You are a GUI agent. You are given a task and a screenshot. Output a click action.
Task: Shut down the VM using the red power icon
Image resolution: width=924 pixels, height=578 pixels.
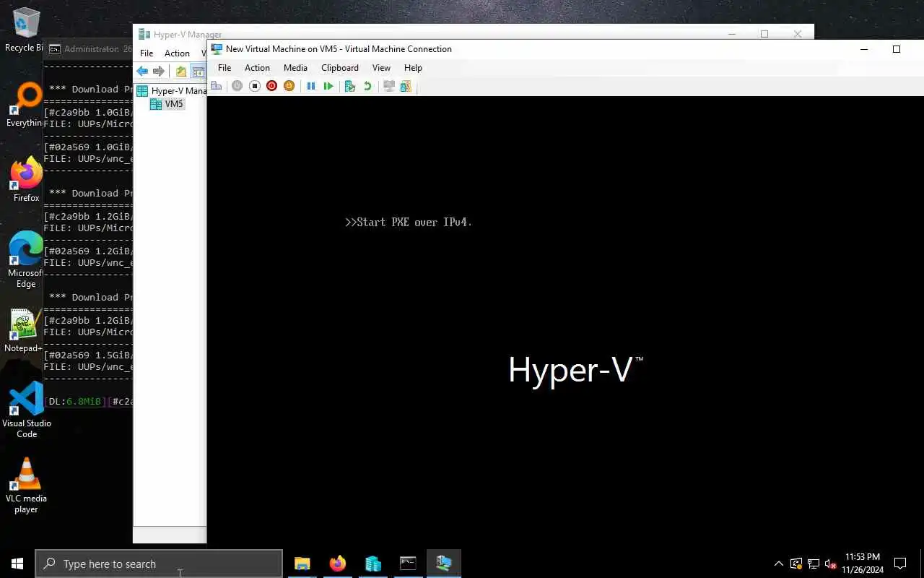point(271,86)
